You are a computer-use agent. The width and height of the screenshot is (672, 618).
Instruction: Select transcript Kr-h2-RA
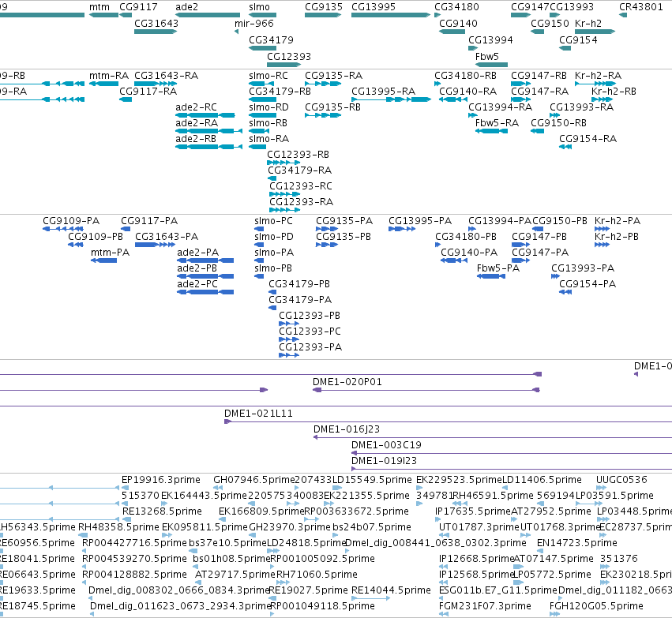[595, 84]
